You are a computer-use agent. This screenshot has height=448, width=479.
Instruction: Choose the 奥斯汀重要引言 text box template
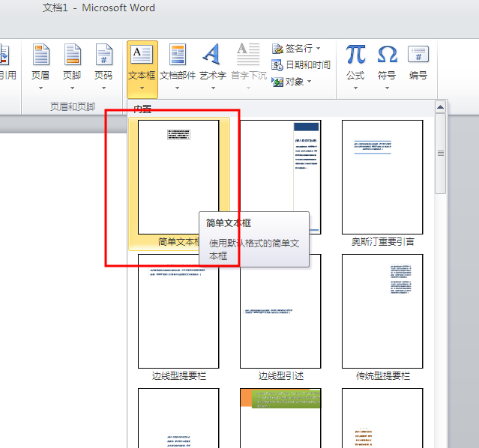coord(382,178)
